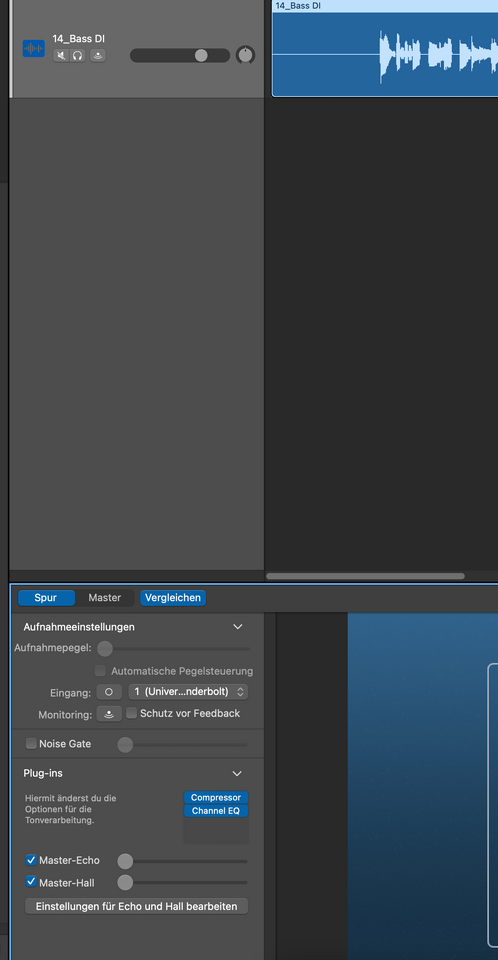Collapse the Aufnahmeeinstellungen section chevron
This screenshot has height=960, width=498.
[238, 627]
